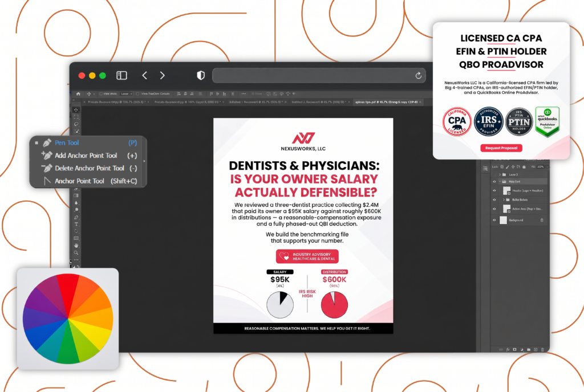The image size is (584, 392).
Task: Select the Zoom magnifier tool
Action: tap(76, 252)
